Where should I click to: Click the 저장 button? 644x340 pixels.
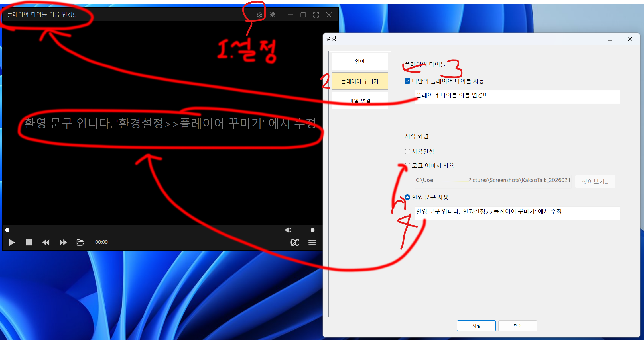tap(476, 326)
